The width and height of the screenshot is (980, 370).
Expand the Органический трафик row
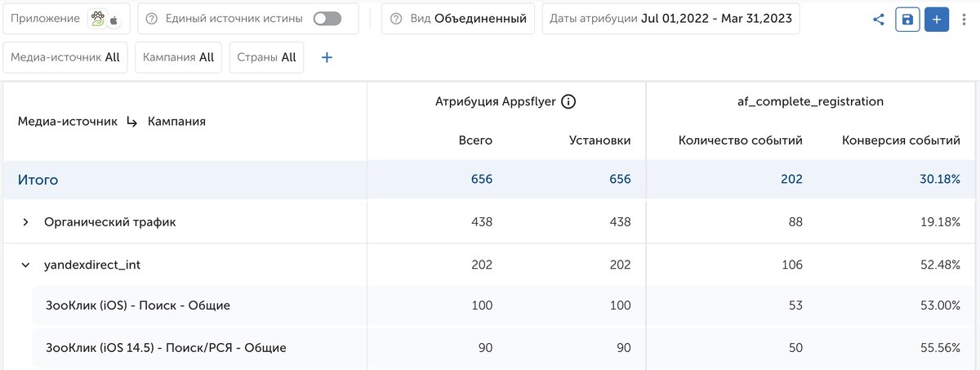click(x=25, y=221)
